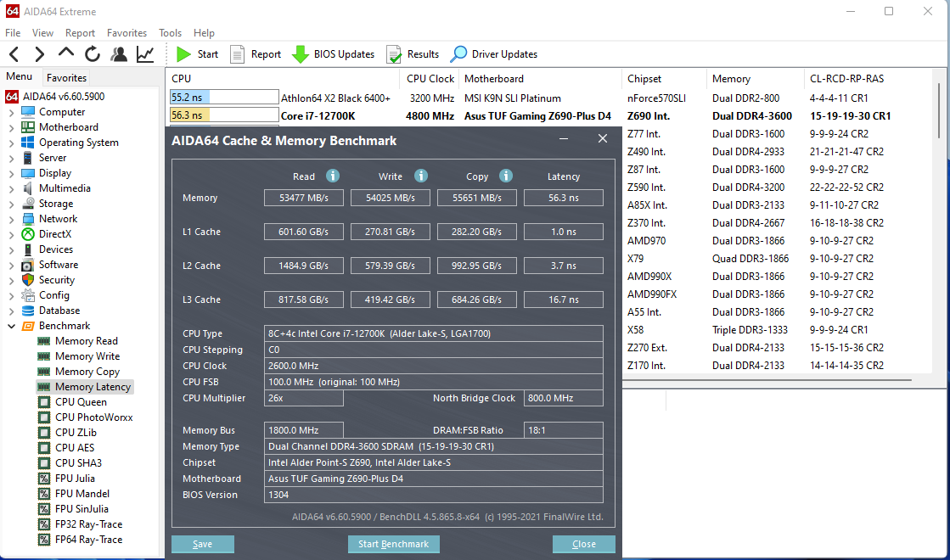
Task: Close the Cache & Memory Benchmark dialog with X
Action: (602, 138)
